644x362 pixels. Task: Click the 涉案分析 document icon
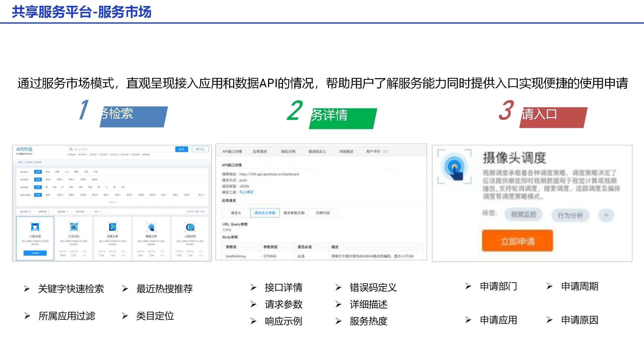112,227
